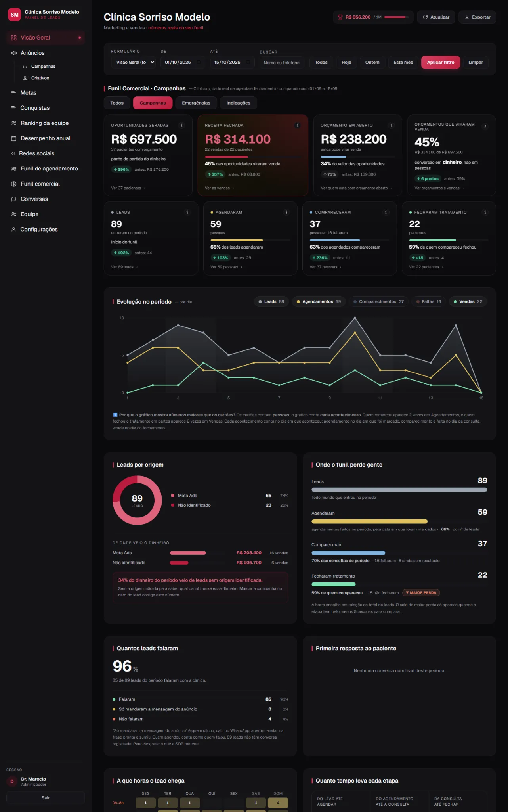The width and height of the screenshot is (508, 812).
Task: Open the Ver as vendas link
Action: click(220, 188)
